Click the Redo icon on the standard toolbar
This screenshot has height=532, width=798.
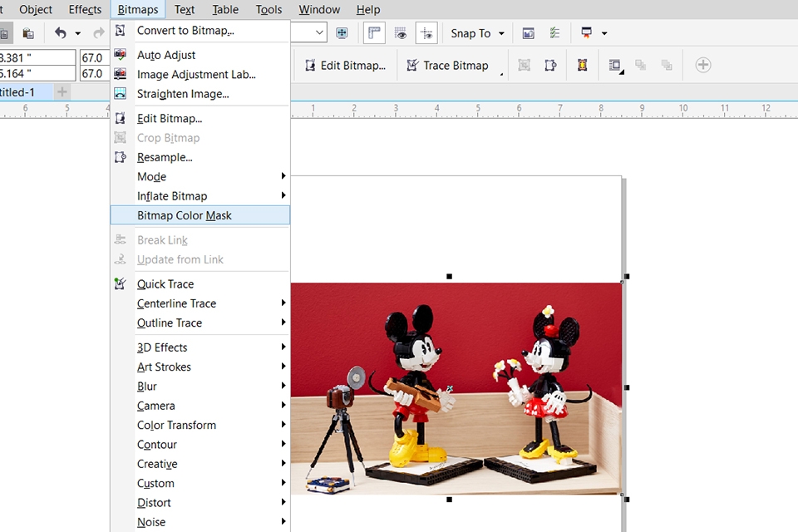point(98,33)
